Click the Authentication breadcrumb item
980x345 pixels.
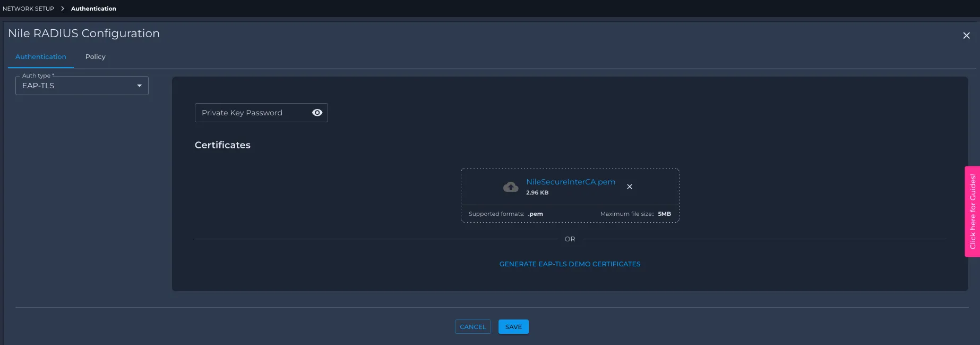[x=93, y=9]
